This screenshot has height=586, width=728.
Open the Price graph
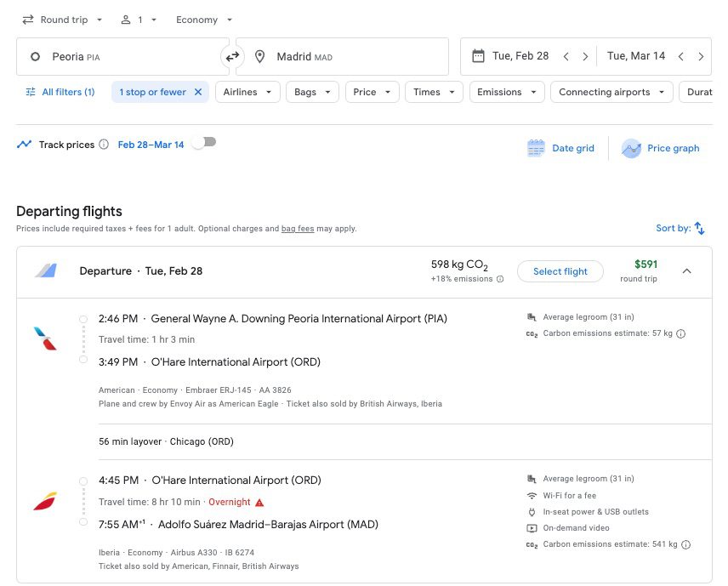[x=661, y=148]
